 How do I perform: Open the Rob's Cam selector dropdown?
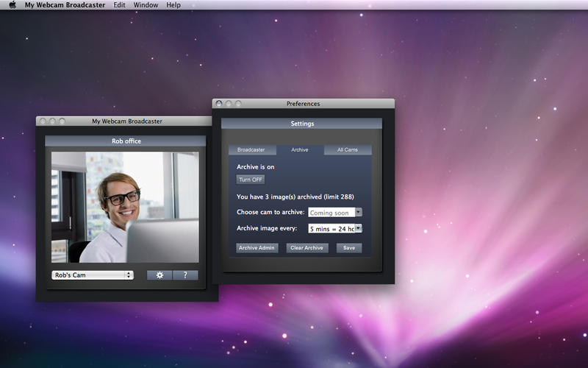[93, 275]
